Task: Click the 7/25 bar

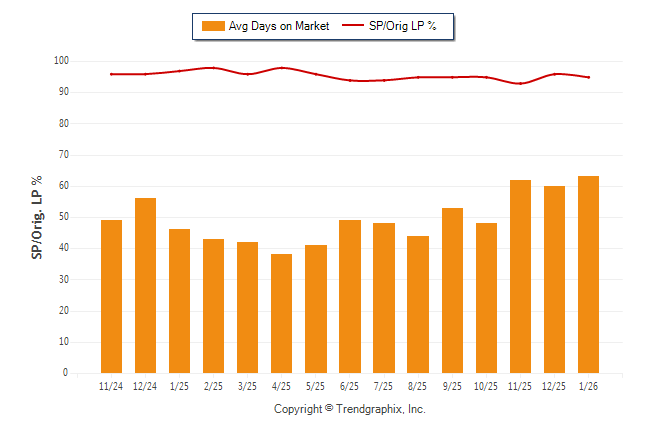Action: (384, 297)
